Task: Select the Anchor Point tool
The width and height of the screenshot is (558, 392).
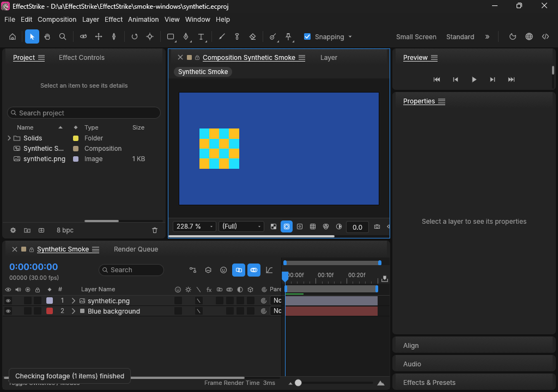Action: pyautogui.click(x=150, y=36)
